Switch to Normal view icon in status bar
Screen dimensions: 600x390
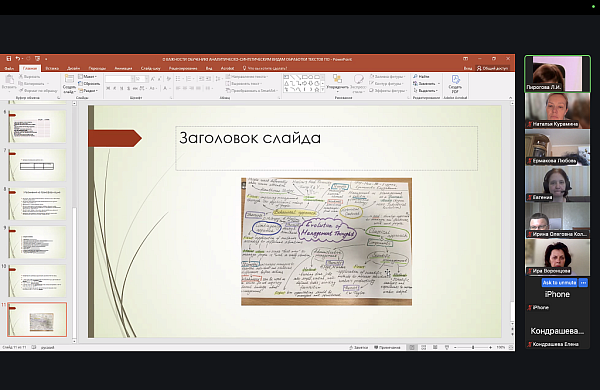(x=412, y=348)
